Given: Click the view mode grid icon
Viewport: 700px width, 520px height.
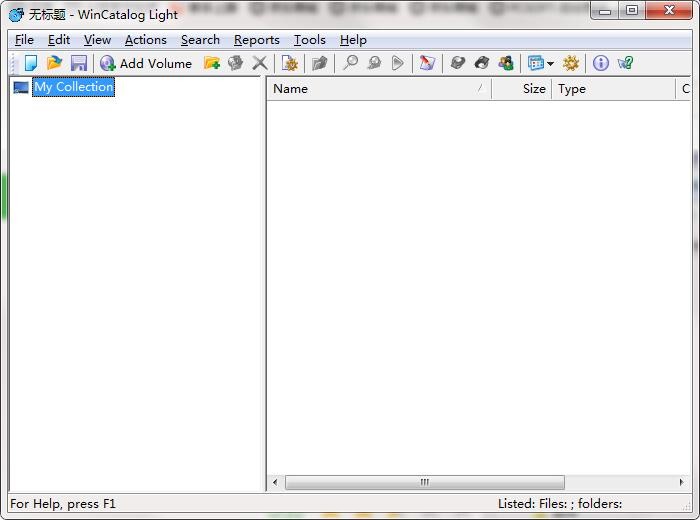Looking at the screenshot, I should [536, 63].
